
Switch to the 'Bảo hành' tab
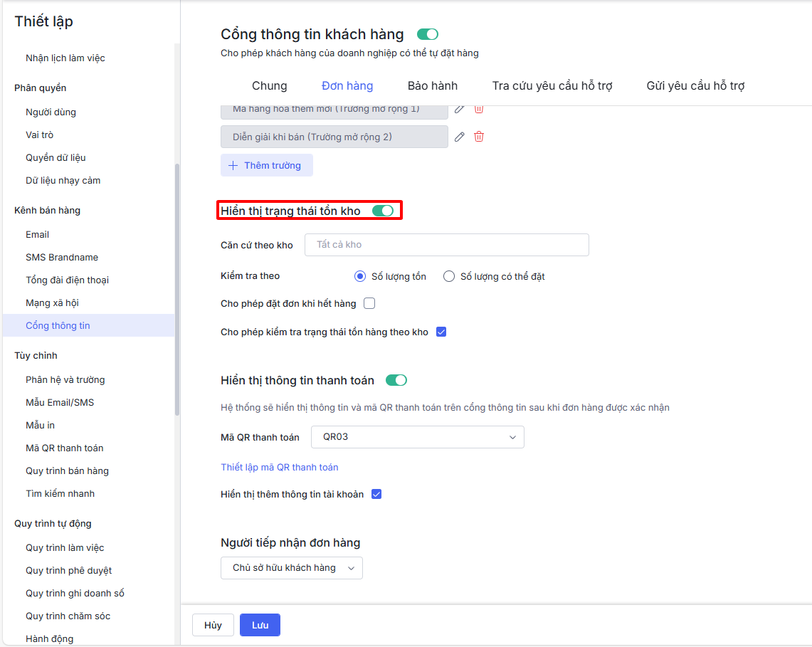coord(432,86)
